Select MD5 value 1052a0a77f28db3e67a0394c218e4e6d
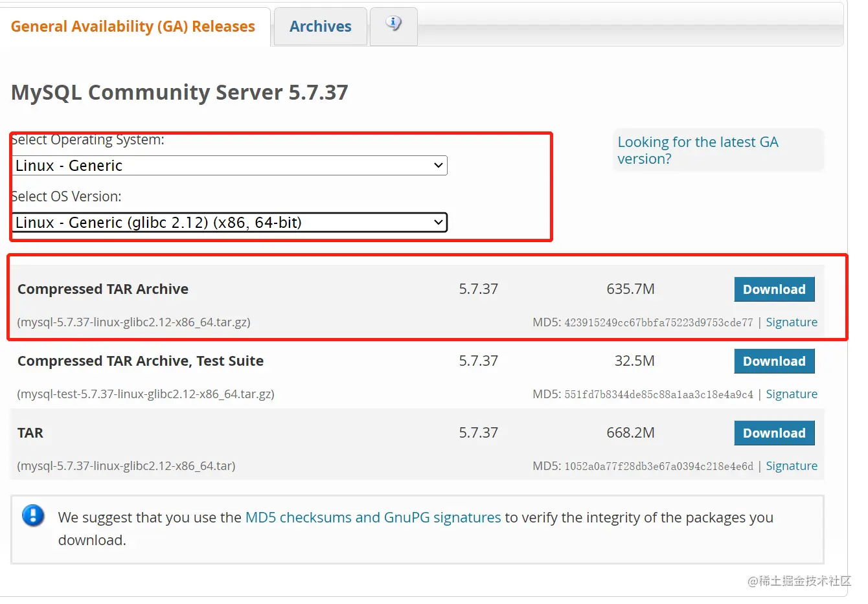868x604 pixels. [x=659, y=466]
